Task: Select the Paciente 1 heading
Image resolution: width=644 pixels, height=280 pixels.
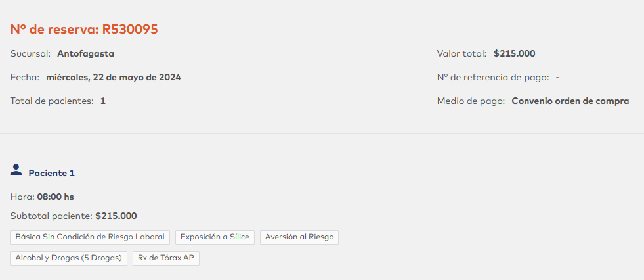Action: click(x=51, y=173)
